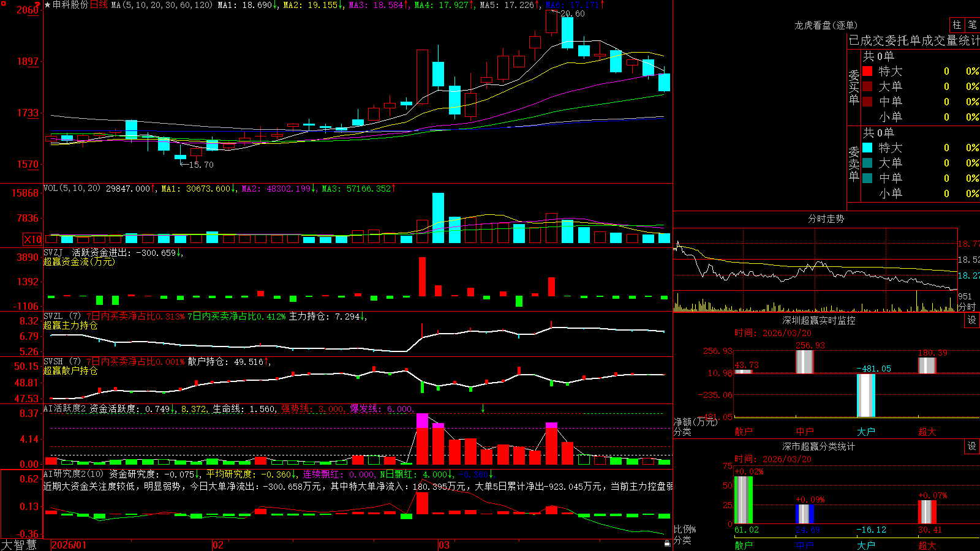Click the 15.70 low price marker
The image size is (980, 551).
click(201, 165)
